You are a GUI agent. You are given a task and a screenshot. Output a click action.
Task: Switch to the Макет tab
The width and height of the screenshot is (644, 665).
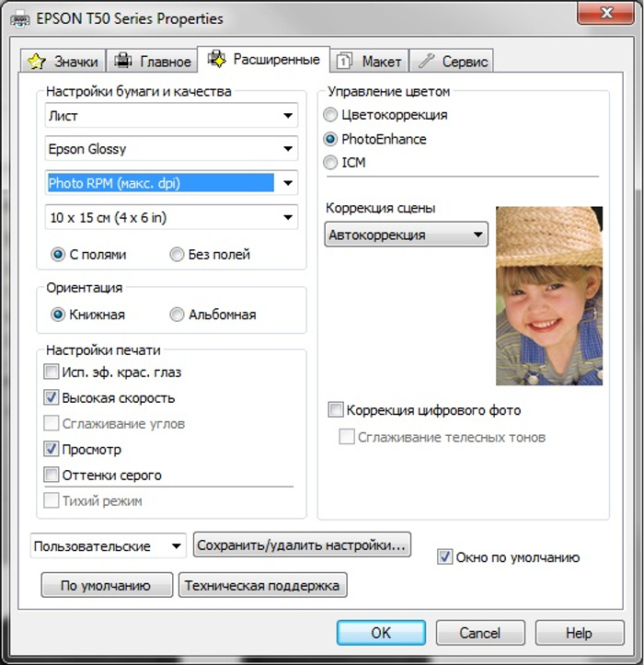[x=370, y=62]
